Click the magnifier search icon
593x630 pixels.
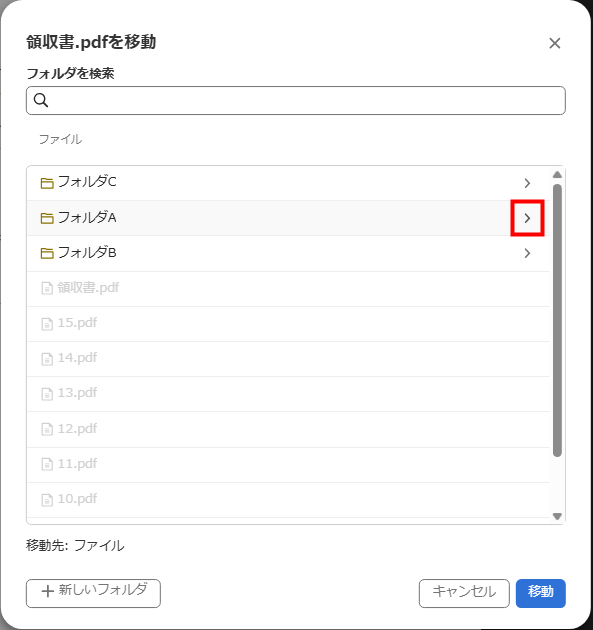[x=41, y=100]
